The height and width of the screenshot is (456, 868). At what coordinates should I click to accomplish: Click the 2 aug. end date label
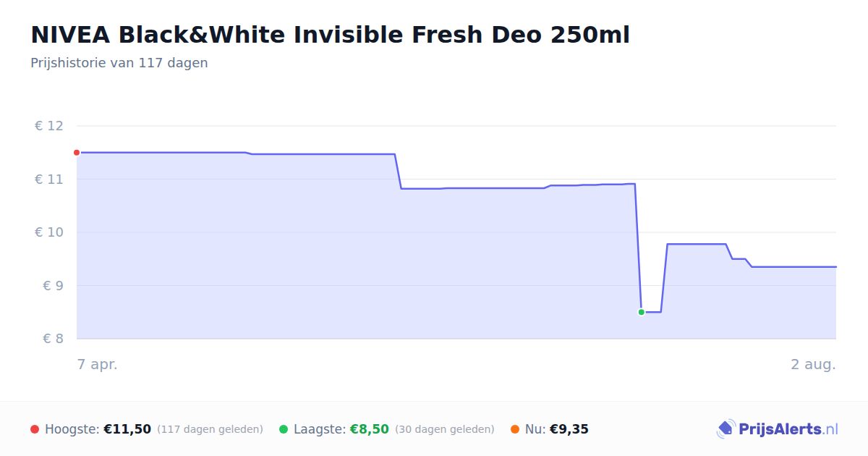point(813,365)
